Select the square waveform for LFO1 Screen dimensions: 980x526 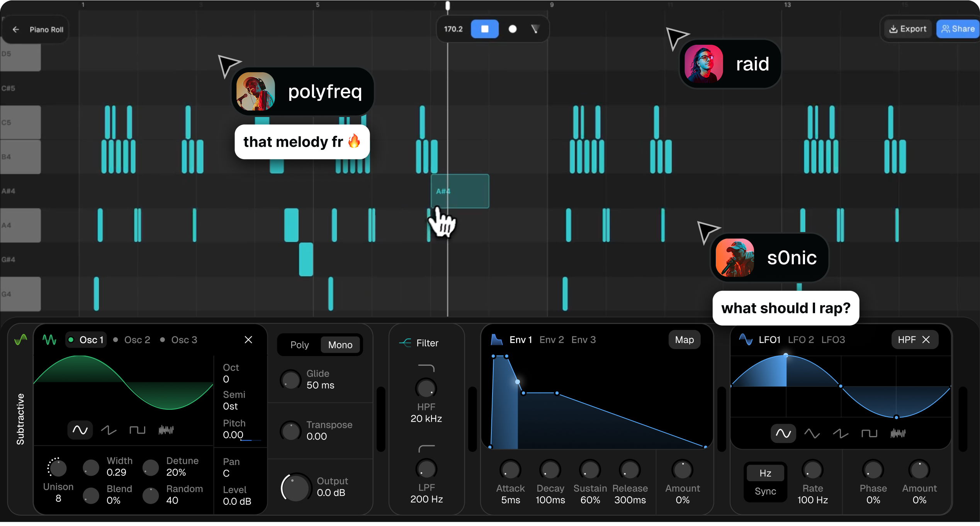pyautogui.click(x=869, y=433)
